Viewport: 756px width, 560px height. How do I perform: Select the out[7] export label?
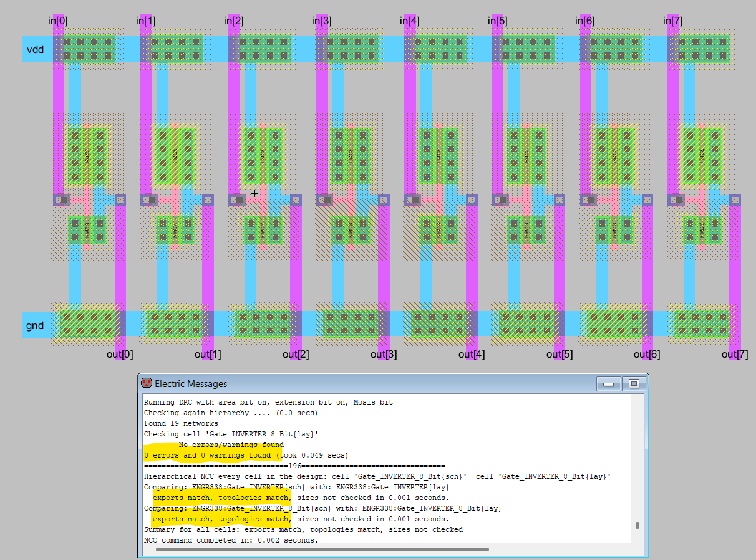coord(734,355)
